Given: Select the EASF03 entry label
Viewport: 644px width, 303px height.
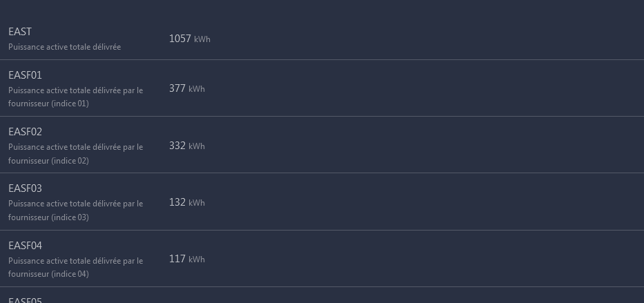Looking at the screenshot, I should (x=25, y=188).
